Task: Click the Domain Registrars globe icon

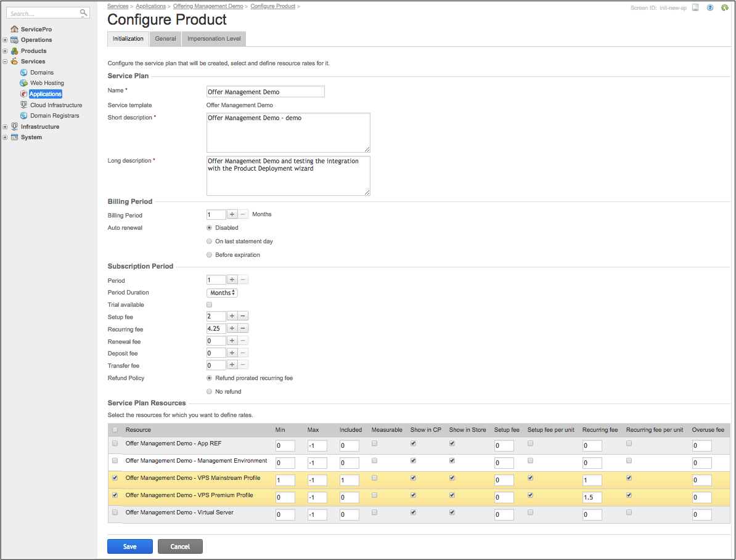Action: pyautogui.click(x=24, y=116)
